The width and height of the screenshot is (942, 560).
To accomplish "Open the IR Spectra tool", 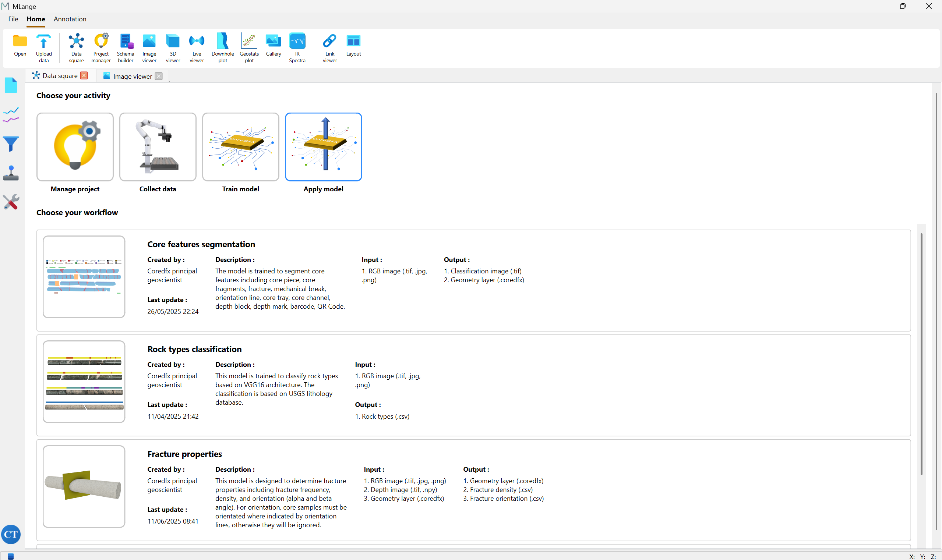I will click(297, 47).
